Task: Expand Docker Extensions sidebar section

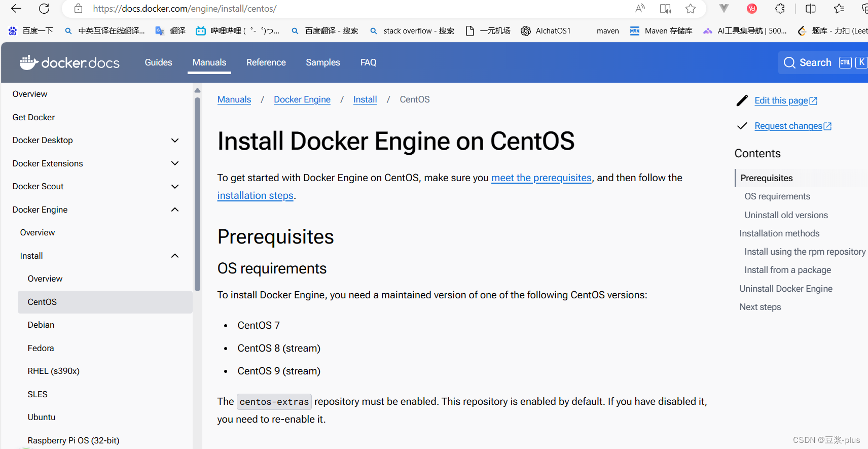Action: 175,163
